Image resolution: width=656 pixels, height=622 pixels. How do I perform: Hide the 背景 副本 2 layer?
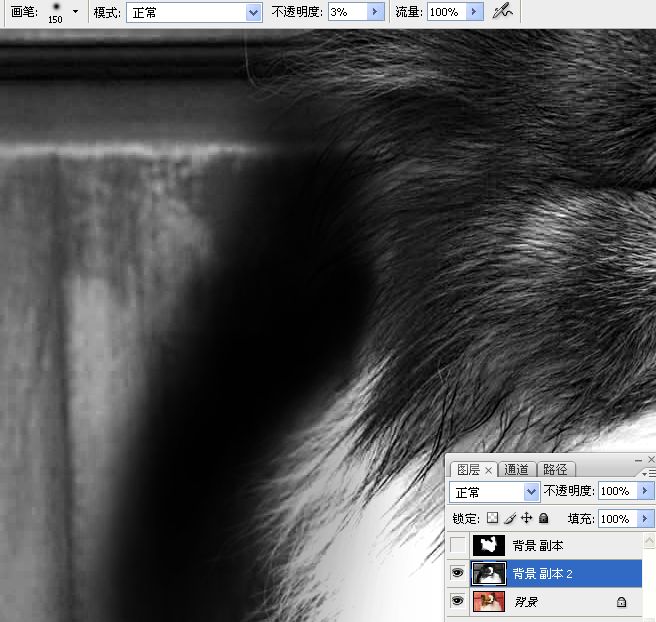458,573
